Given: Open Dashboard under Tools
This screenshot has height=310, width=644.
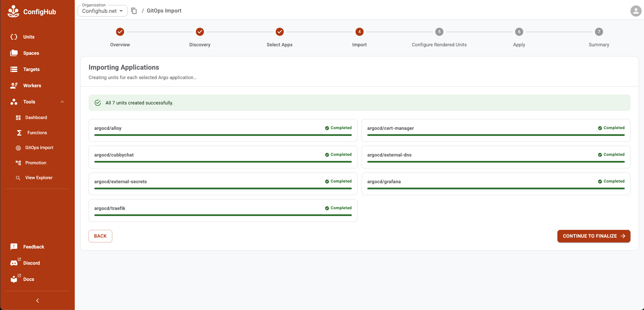Looking at the screenshot, I should click(x=36, y=118).
